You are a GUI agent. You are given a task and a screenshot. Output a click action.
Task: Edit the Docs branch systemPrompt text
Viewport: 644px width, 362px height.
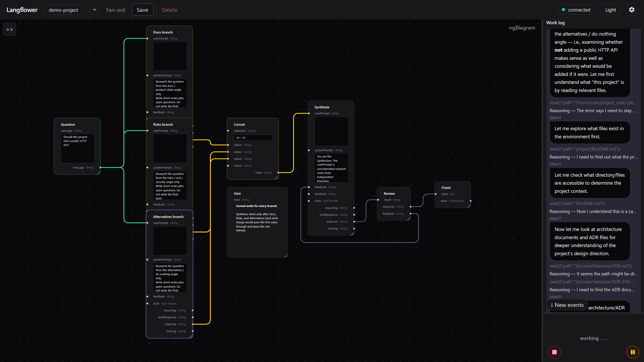(x=170, y=93)
